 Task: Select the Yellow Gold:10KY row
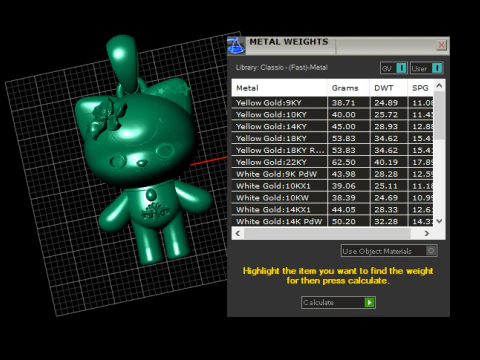(332, 114)
